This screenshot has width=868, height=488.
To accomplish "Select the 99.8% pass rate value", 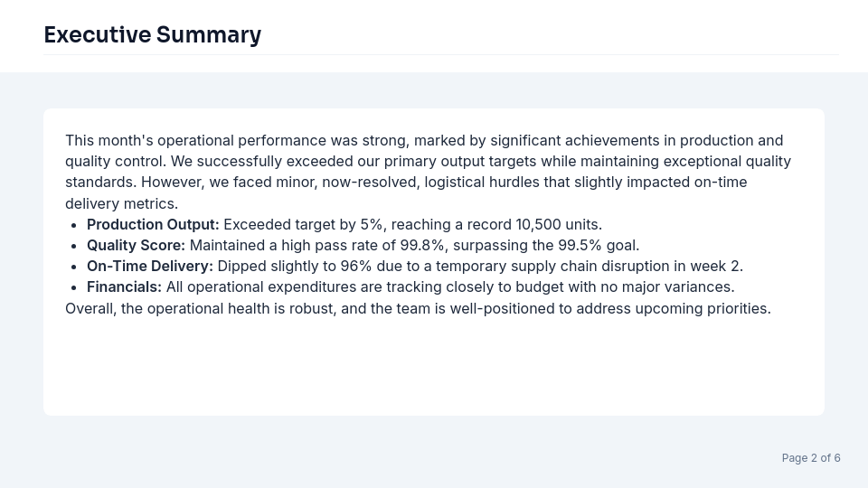I will (x=422, y=245).
